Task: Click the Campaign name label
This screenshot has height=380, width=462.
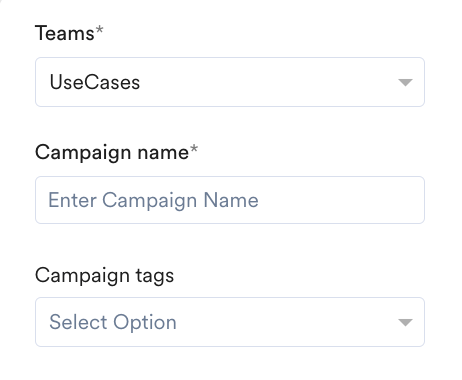Action: tap(112, 153)
